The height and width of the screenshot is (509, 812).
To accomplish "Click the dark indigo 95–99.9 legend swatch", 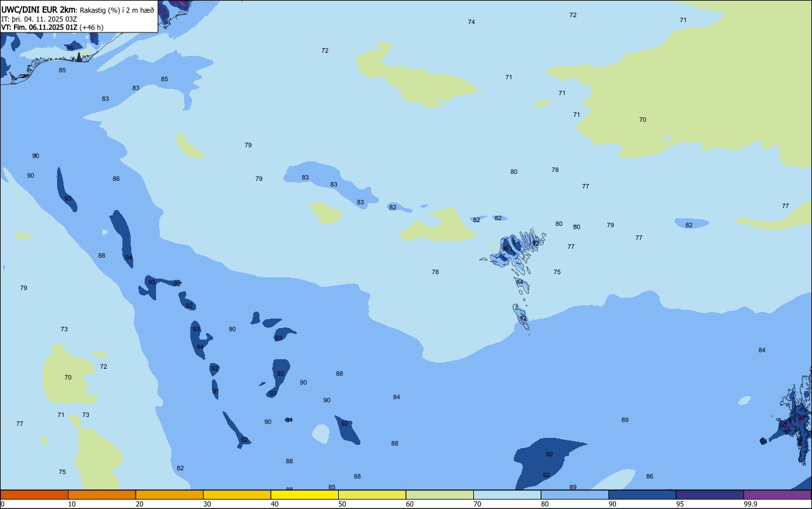I will pos(710,494).
